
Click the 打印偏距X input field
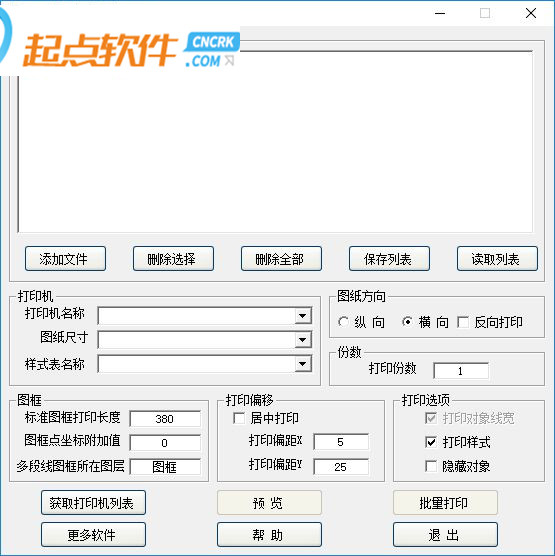(x=341, y=442)
